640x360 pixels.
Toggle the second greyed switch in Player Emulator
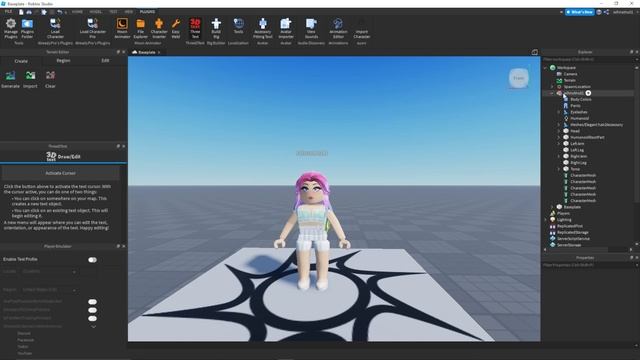(93, 310)
